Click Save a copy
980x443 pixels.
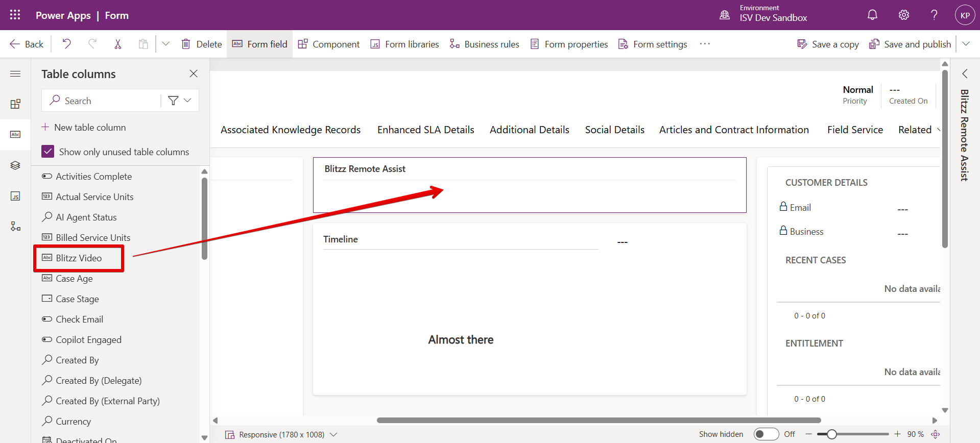click(x=828, y=44)
